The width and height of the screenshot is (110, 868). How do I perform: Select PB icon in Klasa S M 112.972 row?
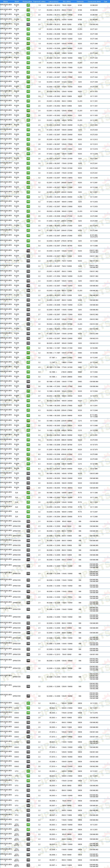[x=28, y=396]
